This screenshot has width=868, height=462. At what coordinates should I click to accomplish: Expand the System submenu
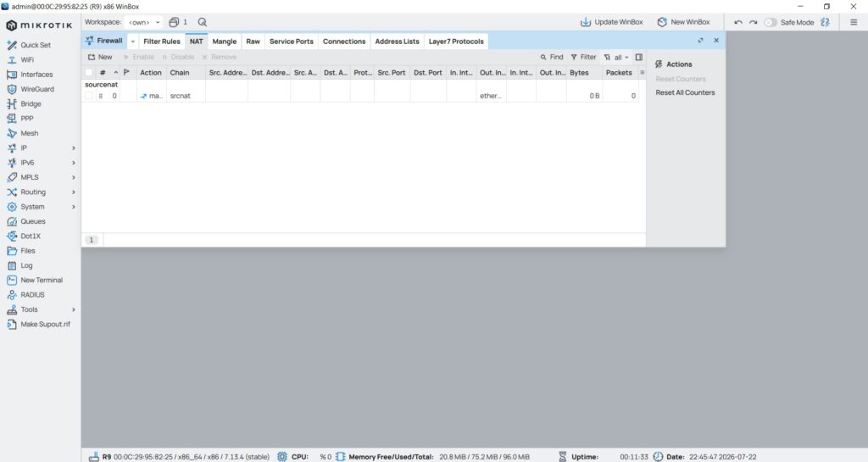point(74,206)
